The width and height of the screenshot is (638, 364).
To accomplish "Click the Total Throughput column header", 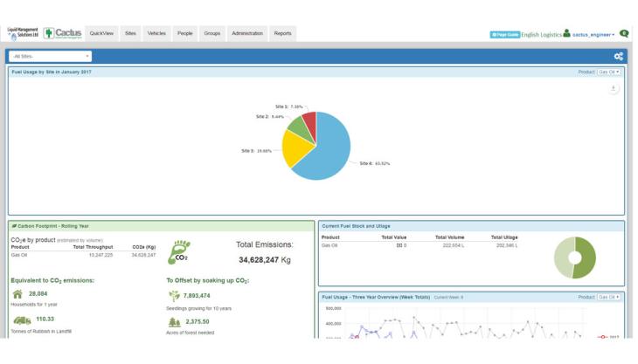I will pyautogui.click(x=93, y=247).
